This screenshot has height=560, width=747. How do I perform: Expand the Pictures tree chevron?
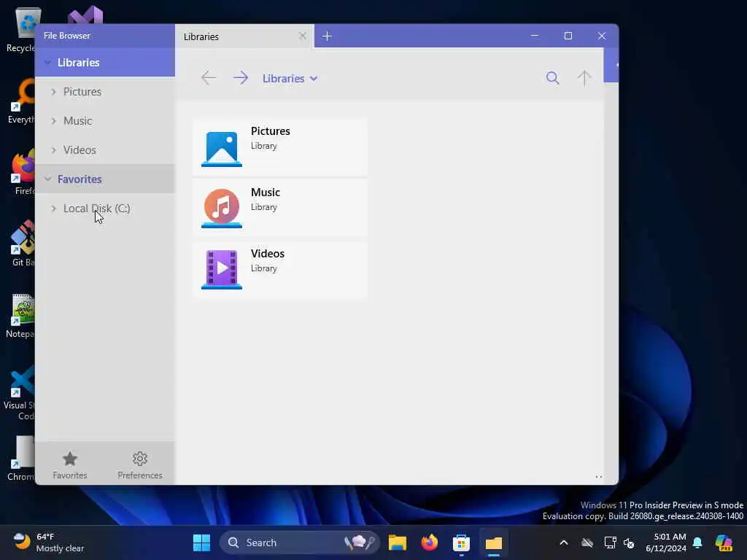[53, 91]
